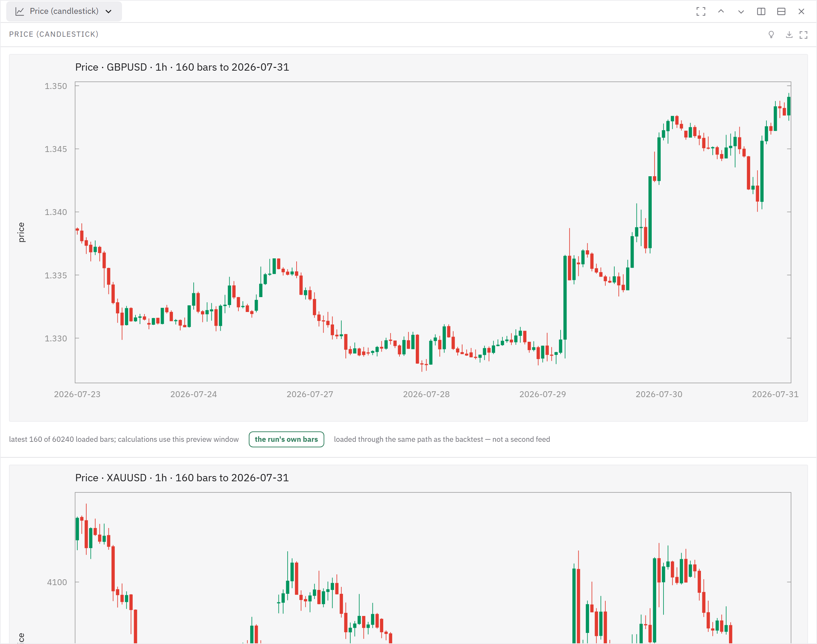Screen dimensions: 817x644
Task: Select the XAUUSD chart title text
Action: point(182,478)
